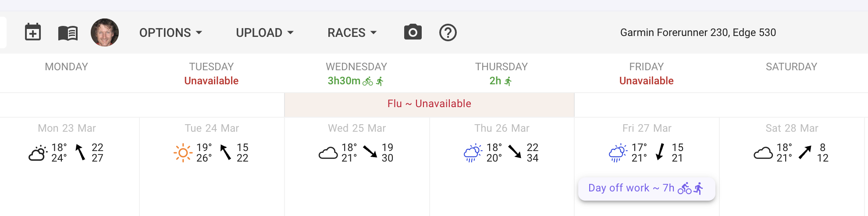Click the camera screenshot icon

(x=413, y=32)
